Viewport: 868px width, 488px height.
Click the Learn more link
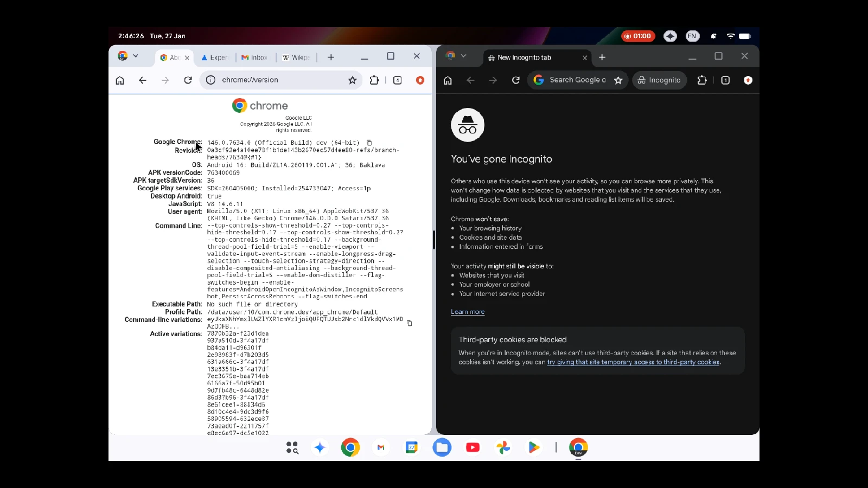[x=468, y=312]
